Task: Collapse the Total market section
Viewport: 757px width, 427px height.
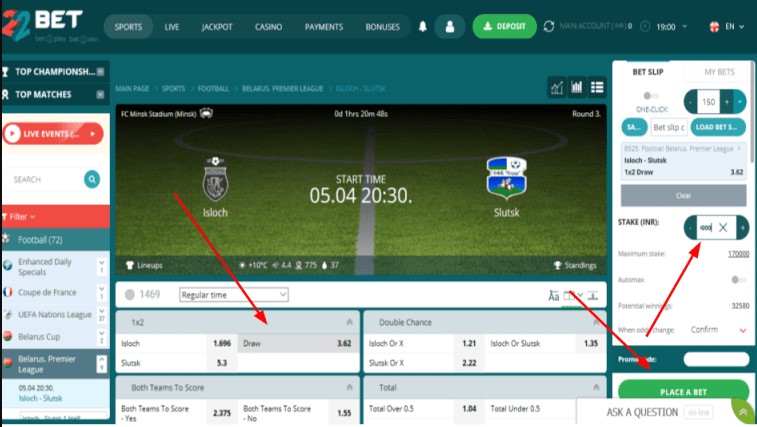Action: (x=596, y=387)
